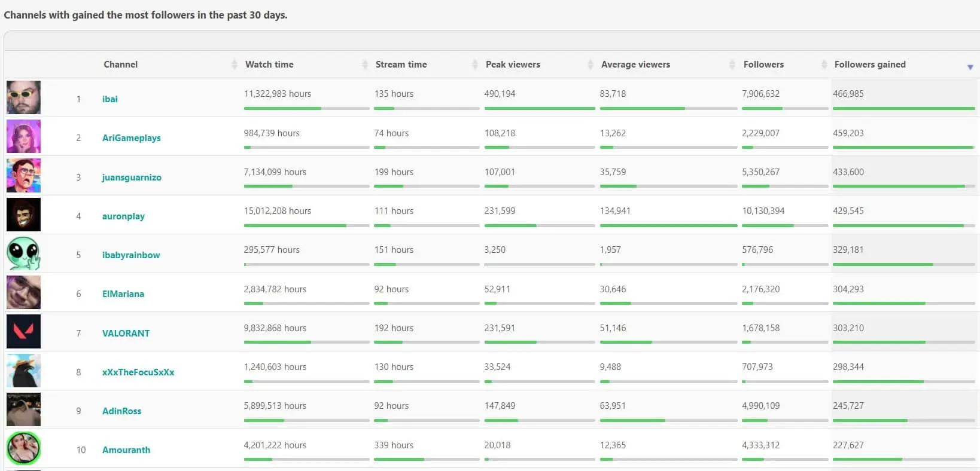Sort by Followers column header
This screenshot has height=471, width=980.
(x=763, y=65)
